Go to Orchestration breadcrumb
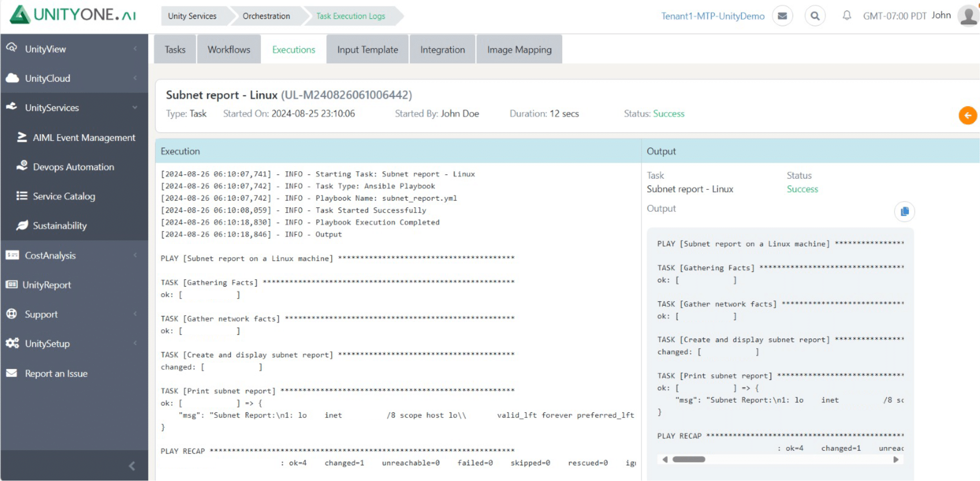The width and height of the screenshot is (980, 481). pos(267,16)
